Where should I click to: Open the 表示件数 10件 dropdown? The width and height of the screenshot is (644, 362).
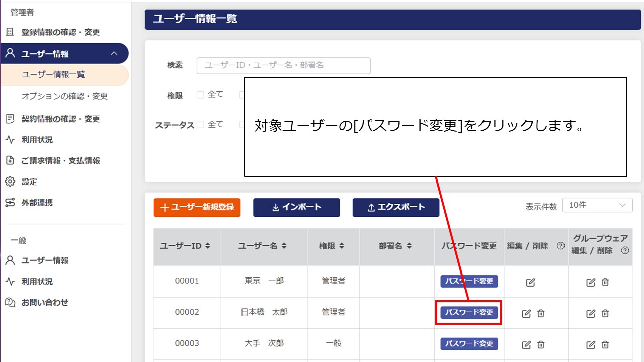pos(597,205)
